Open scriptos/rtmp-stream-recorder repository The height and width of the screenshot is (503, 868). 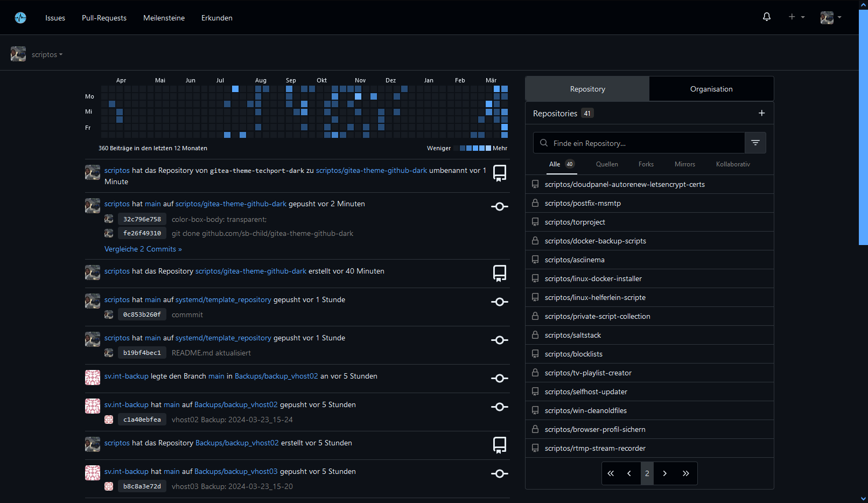(x=595, y=448)
